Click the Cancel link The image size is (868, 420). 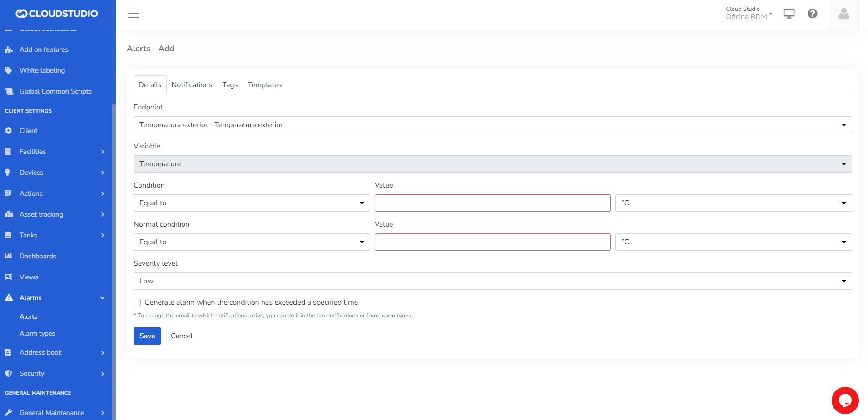point(182,336)
